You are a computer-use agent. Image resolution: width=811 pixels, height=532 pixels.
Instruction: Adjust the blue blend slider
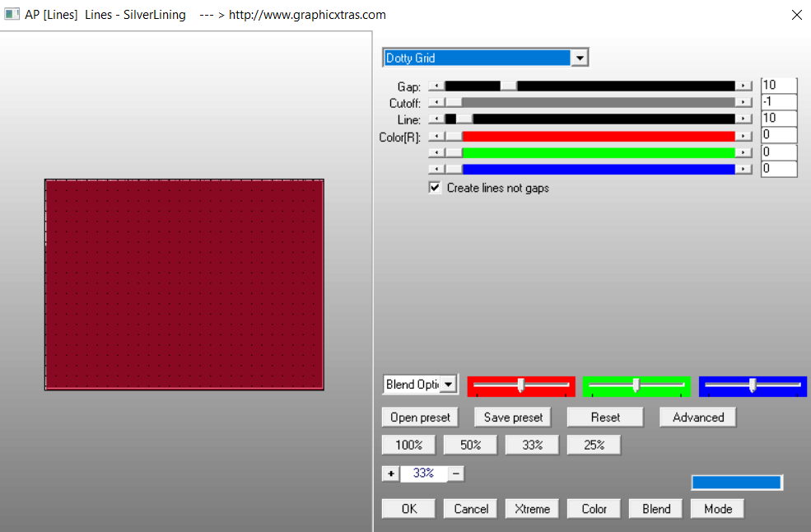pos(753,386)
